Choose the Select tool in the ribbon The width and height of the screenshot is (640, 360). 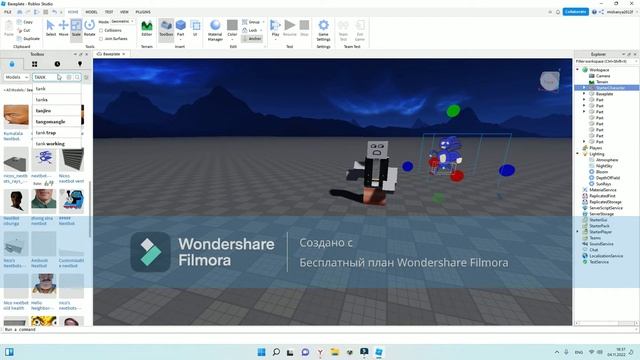pos(51,28)
